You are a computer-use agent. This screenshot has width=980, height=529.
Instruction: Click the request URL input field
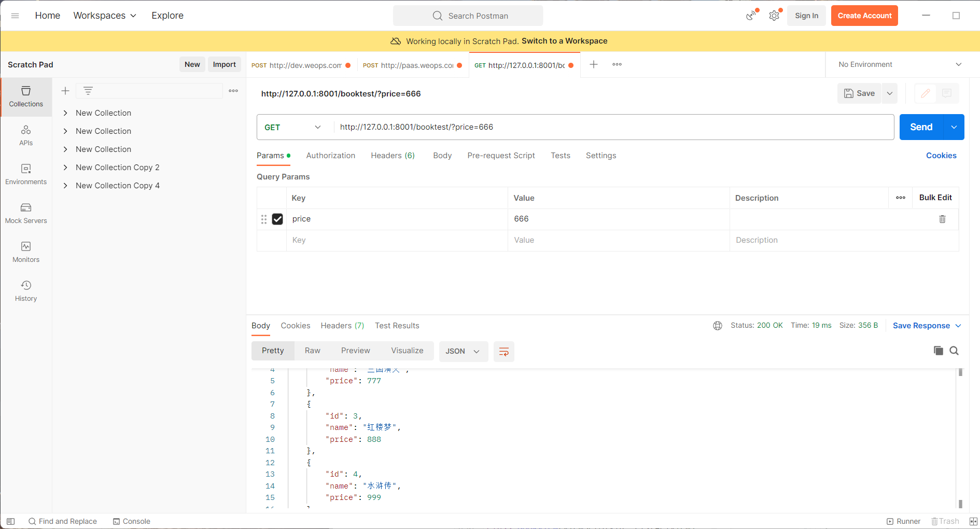614,127
